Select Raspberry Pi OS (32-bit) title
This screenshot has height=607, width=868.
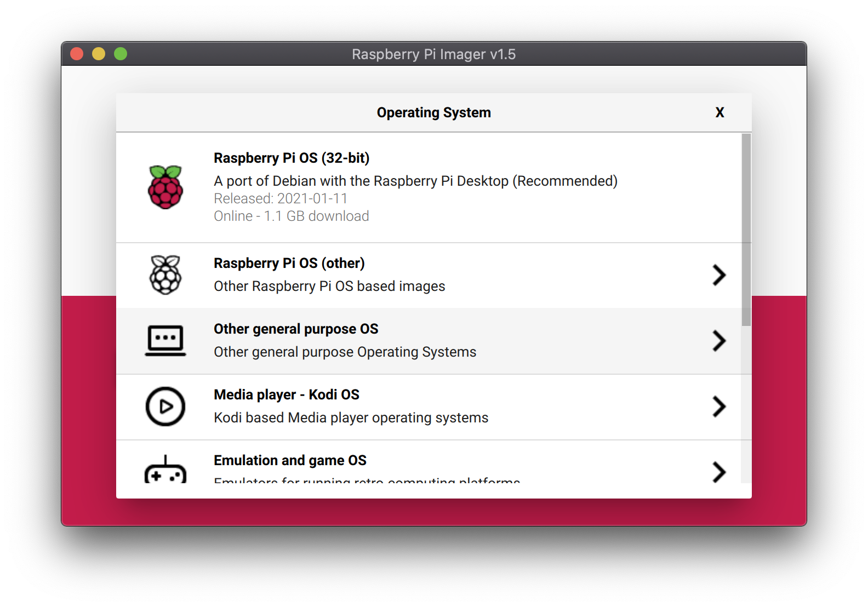tap(292, 158)
